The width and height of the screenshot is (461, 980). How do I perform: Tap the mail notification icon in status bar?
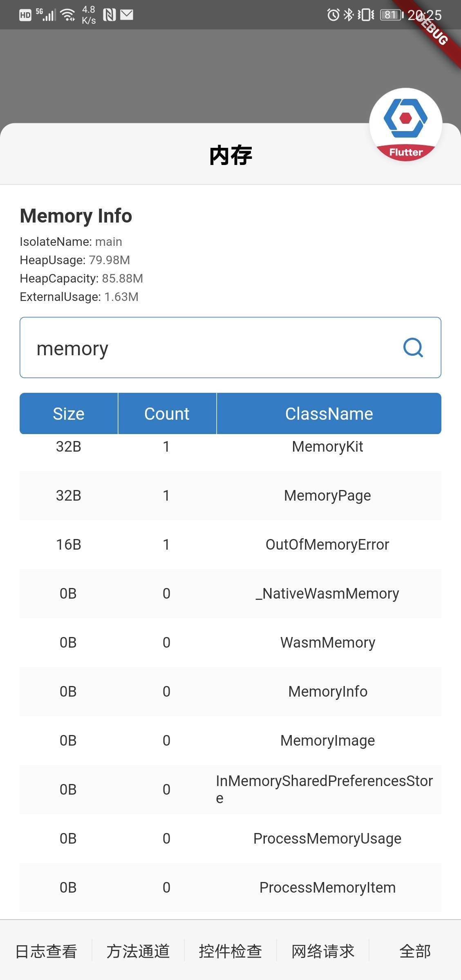tap(127, 15)
